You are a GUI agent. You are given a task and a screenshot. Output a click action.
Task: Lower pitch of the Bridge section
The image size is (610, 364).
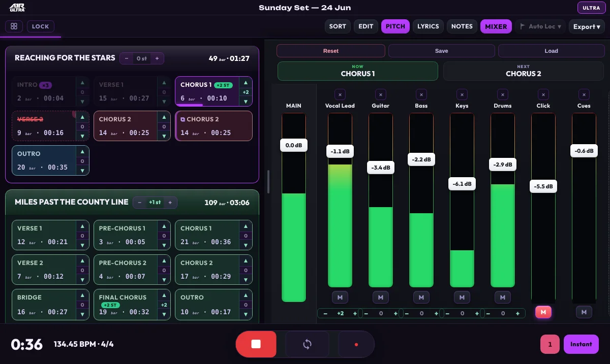point(82,314)
